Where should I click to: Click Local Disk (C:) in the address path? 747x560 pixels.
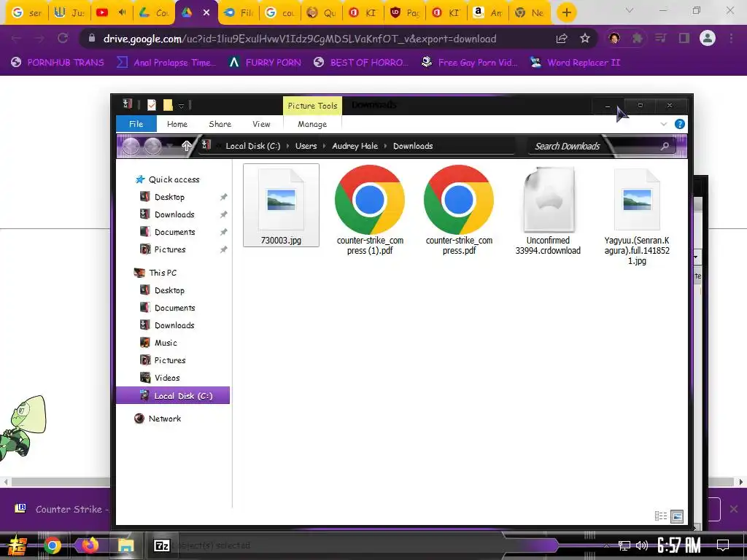(253, 146)
